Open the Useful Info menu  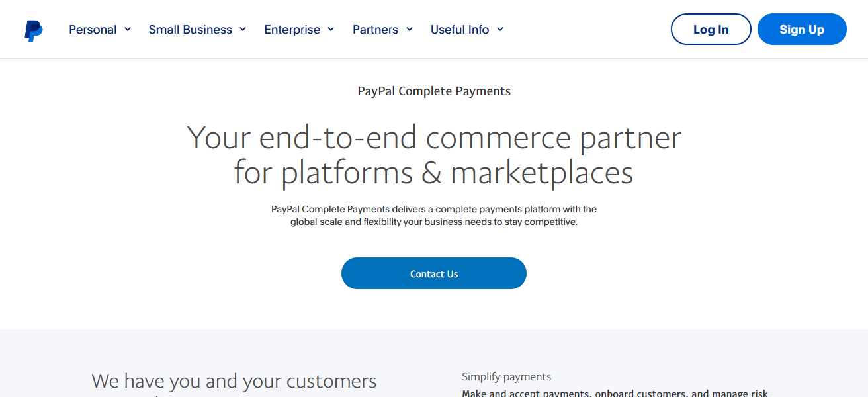point(460,29)
